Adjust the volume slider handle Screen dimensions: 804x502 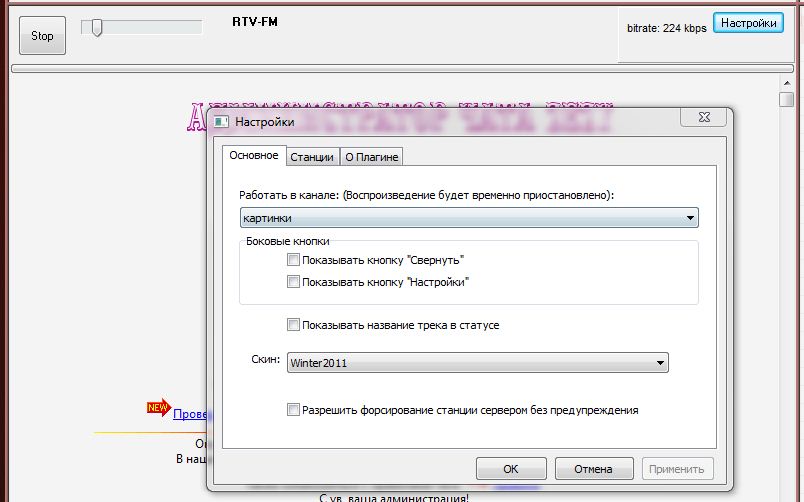(x=96, y=28)
